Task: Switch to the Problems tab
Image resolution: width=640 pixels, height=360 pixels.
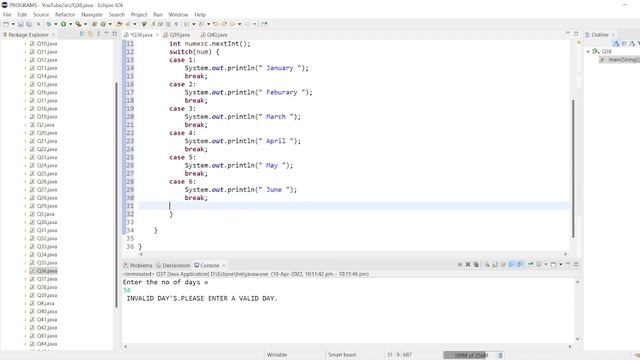Action: [x=138, y=265]
